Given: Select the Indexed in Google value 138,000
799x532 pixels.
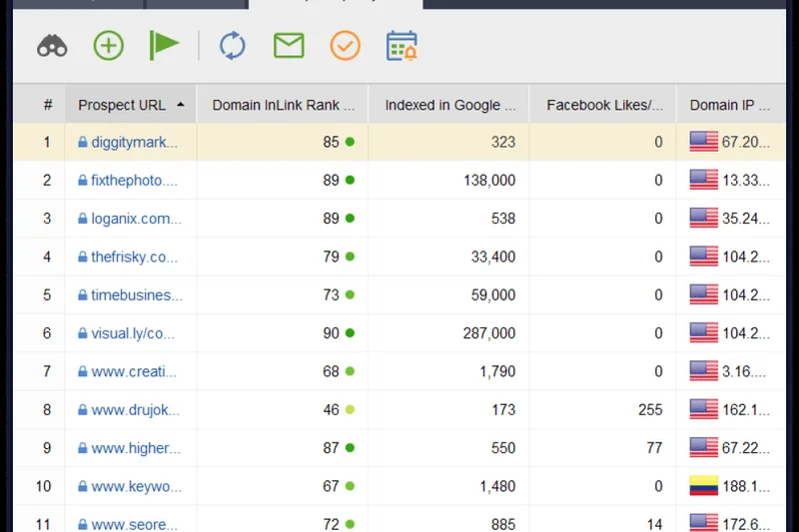Looking at the screenshot, I should (489, 181).
